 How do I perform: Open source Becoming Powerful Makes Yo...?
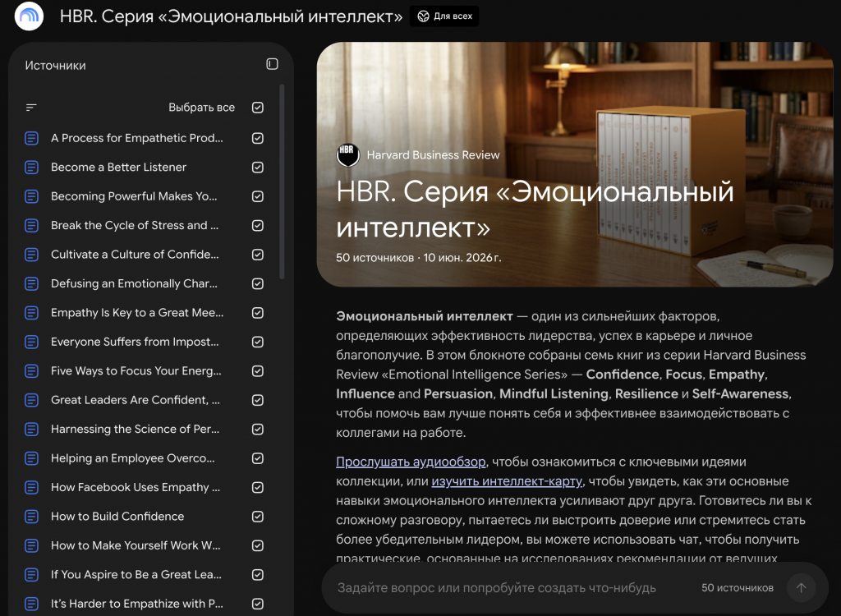tap(134, 196)
